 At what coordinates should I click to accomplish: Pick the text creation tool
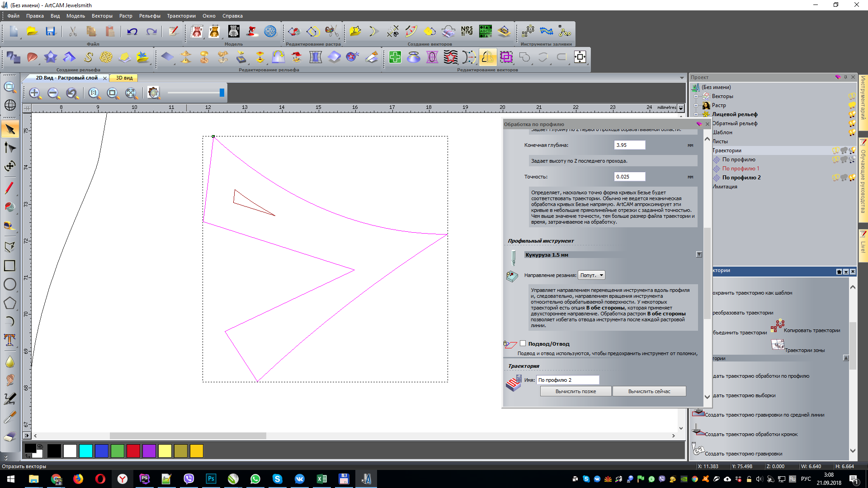(x=9, y=340)
